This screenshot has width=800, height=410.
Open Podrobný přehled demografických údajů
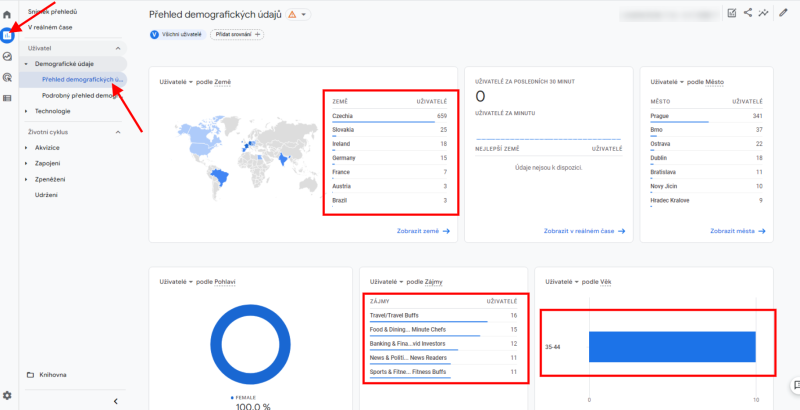81,94
